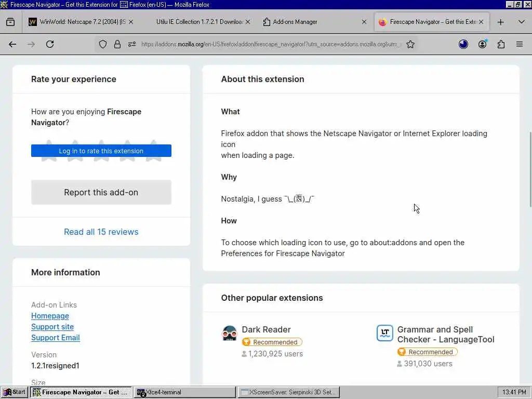Image resolution: width=532 pixels, height=399 pixels.
Task: Click the "391,030 users" text
Action: (428, 364)
